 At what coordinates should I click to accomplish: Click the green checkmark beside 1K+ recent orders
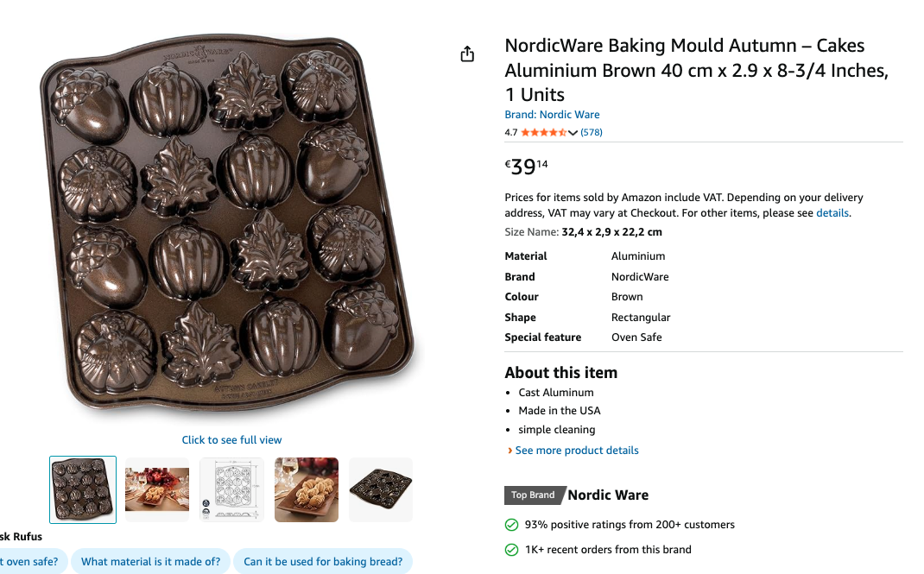click(509, 549)
